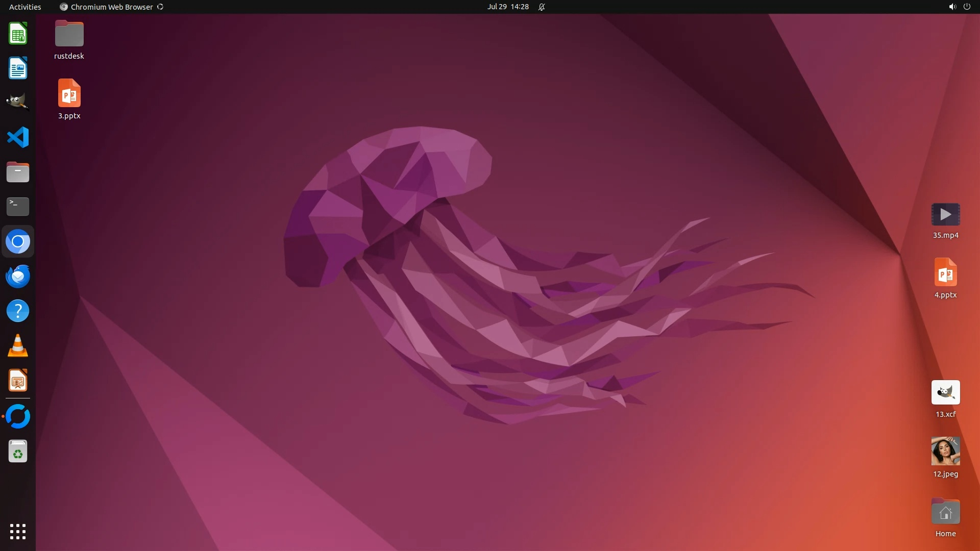Open LibreOffice Calc from the dock
Viewport: 980px width, 551px height.
click(18, 34)
